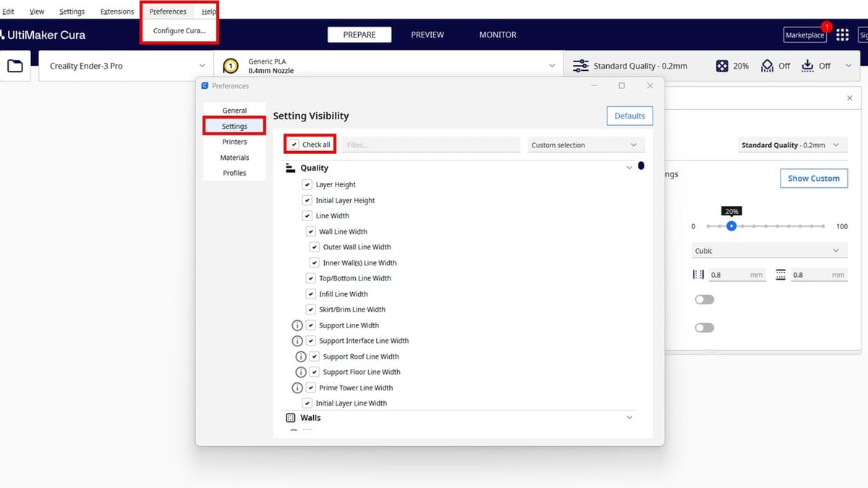Select Configure Cura menu entry
868x488 pixels.
click(x=179, y=31)
